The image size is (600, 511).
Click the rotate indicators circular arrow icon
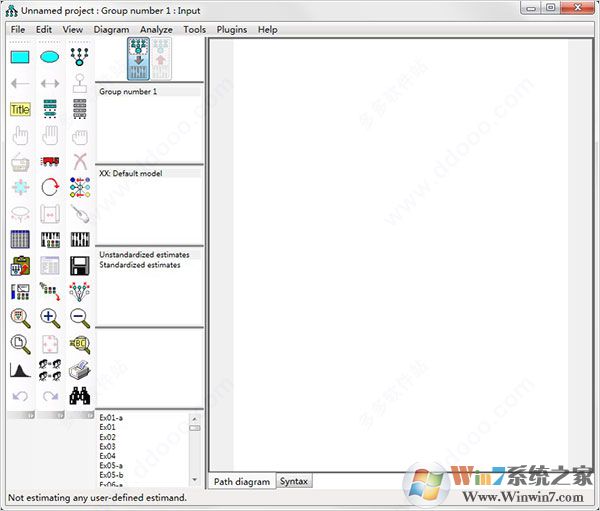pos(50,187)
